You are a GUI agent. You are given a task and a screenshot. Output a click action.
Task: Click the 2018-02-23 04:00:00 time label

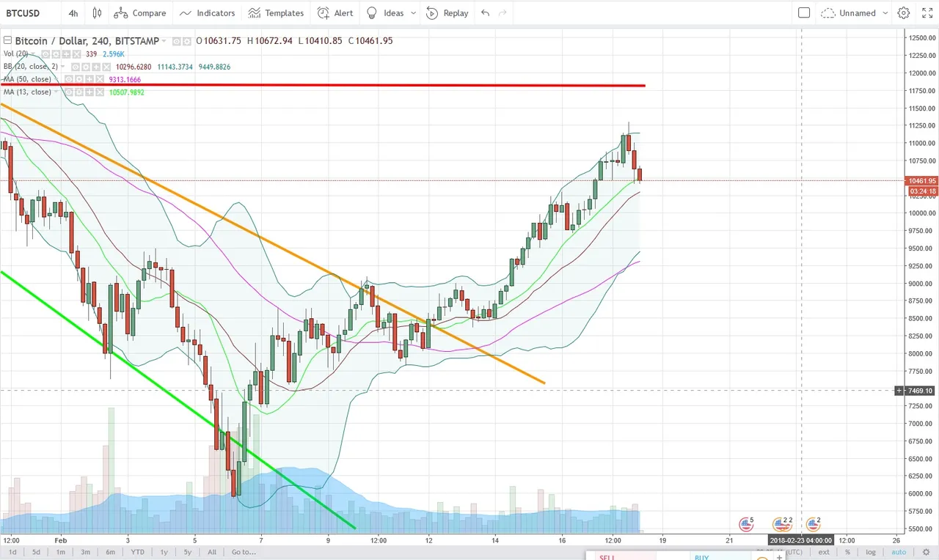coord(801,540)
